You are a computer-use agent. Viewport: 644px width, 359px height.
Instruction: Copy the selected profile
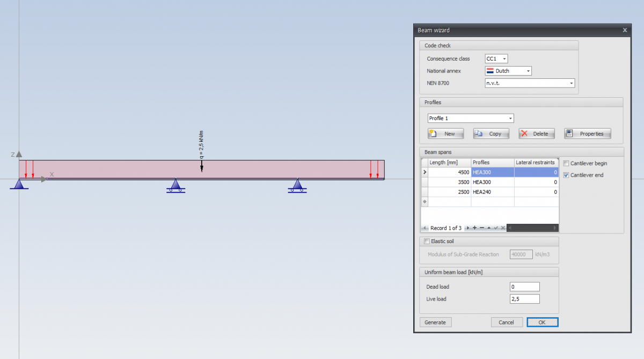[x=491, y=134]
